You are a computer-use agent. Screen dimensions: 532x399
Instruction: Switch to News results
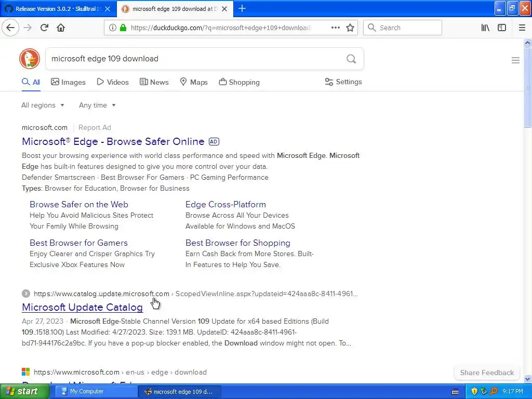tap(154, 82)
